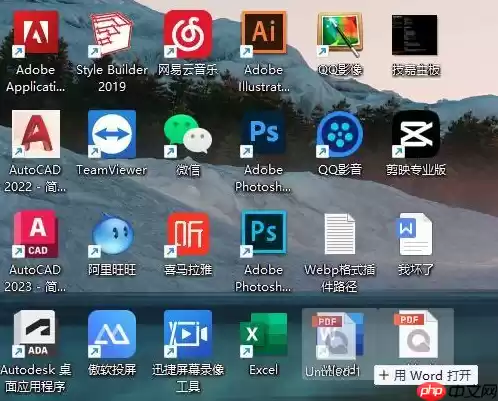The image size is (498, 401).
Task: Select the Untitled1 Word file icon
Action: coord(338,335)
